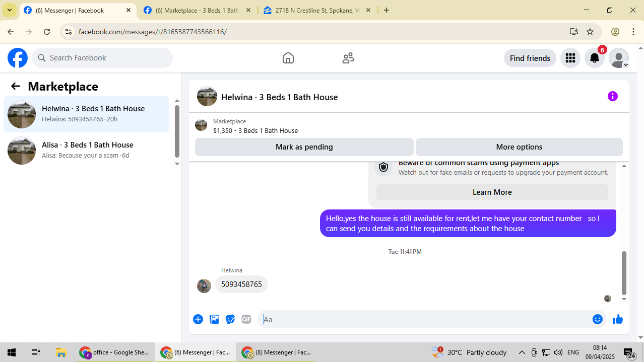This screenshot has width=644, height=362.
Task: Click Helwina's avatar beside phone number
Action: pos(204,286)
